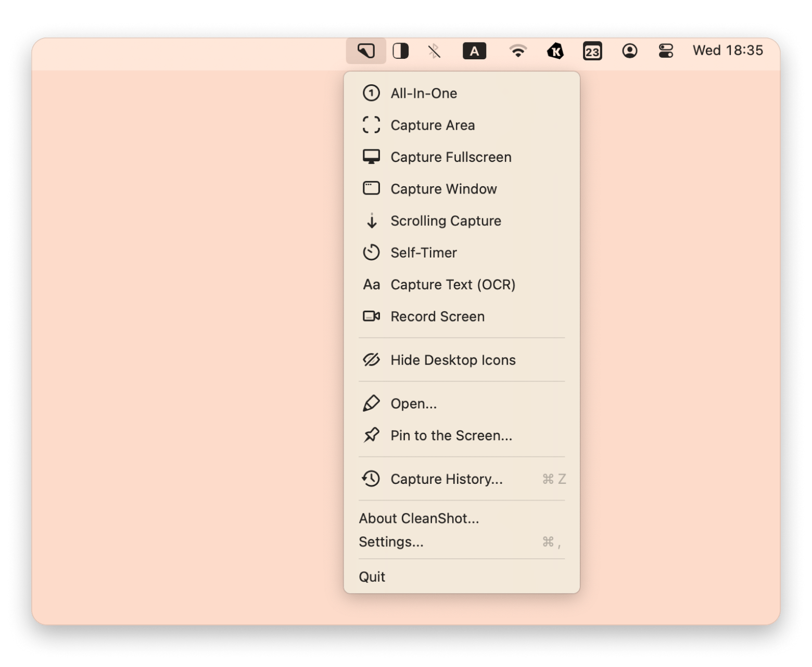The width and height of the screenshot is (812, 667).
Task: Choose Capture Window option
Action: (443, 189)
